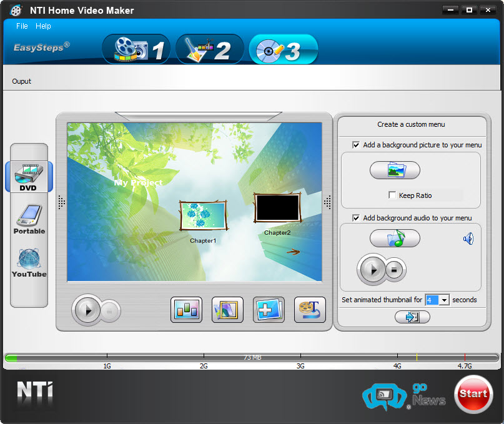The width and height of the screenshot is (504, 424).
Task: Choose Portable device output
Action: (x=29, y=220)
